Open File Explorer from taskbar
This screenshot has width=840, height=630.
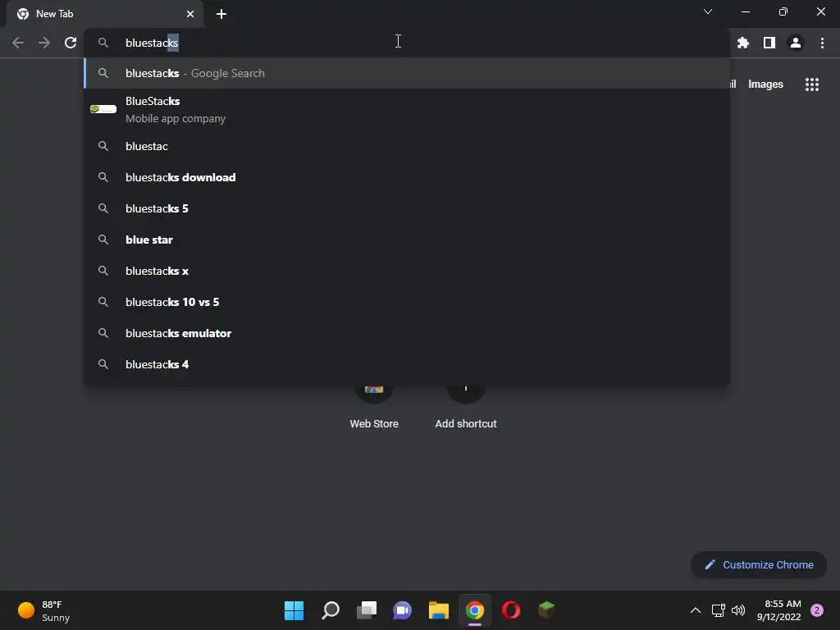(x=439, y=610)
